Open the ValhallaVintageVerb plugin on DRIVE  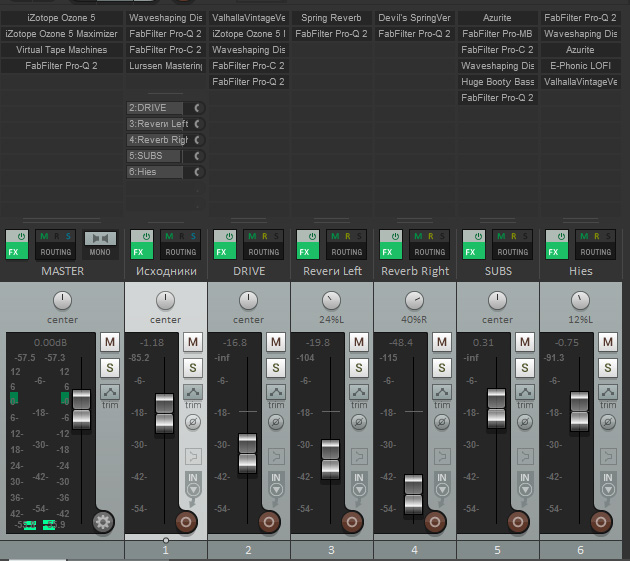coord(249,18)
